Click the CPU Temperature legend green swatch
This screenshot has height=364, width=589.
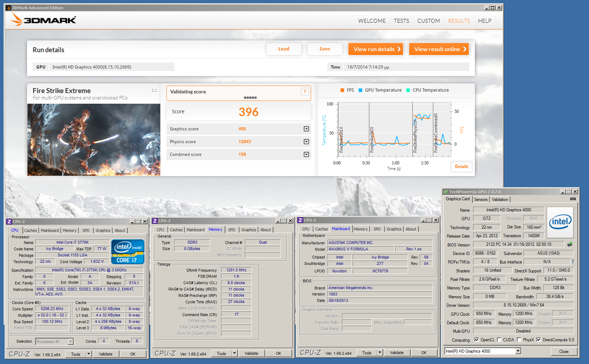[408, 90]
